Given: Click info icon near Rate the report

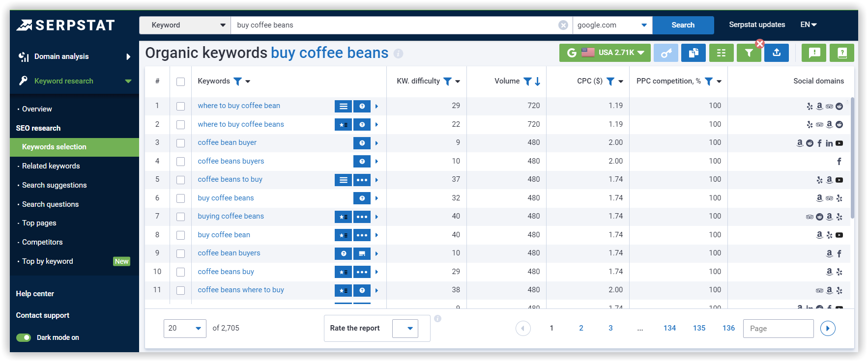Looking at the screenshot, I should point(437,318).
